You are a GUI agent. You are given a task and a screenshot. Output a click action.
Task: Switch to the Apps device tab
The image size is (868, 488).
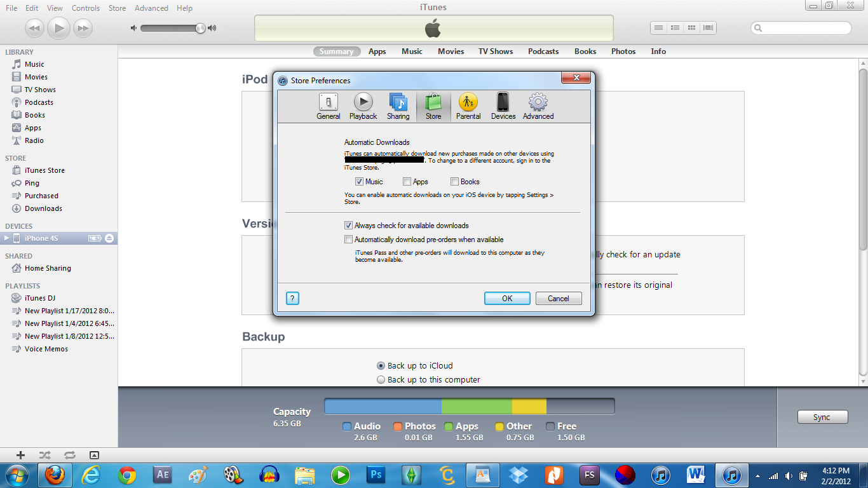[377, 51]
